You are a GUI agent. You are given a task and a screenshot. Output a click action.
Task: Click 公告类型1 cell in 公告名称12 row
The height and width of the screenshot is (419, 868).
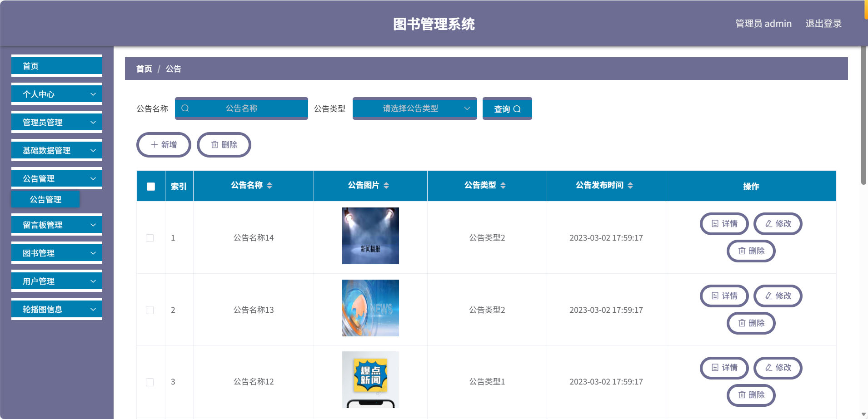tap(487, 382)
